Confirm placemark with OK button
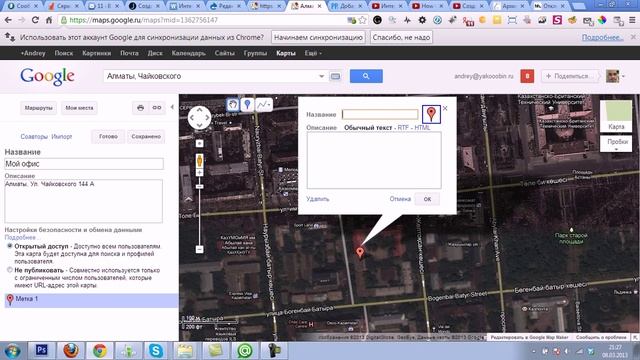640x360 pixels. coord(427,199)
